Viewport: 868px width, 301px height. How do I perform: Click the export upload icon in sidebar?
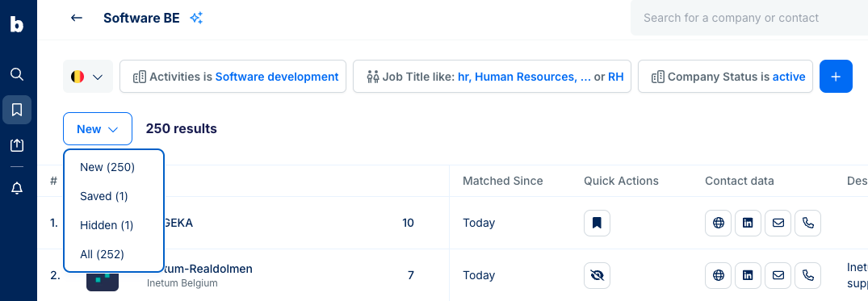click(17, 145)
